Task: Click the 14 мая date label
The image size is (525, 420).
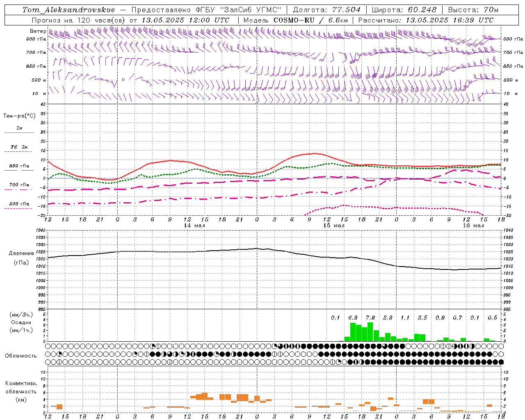Action: tap(194, 226)
